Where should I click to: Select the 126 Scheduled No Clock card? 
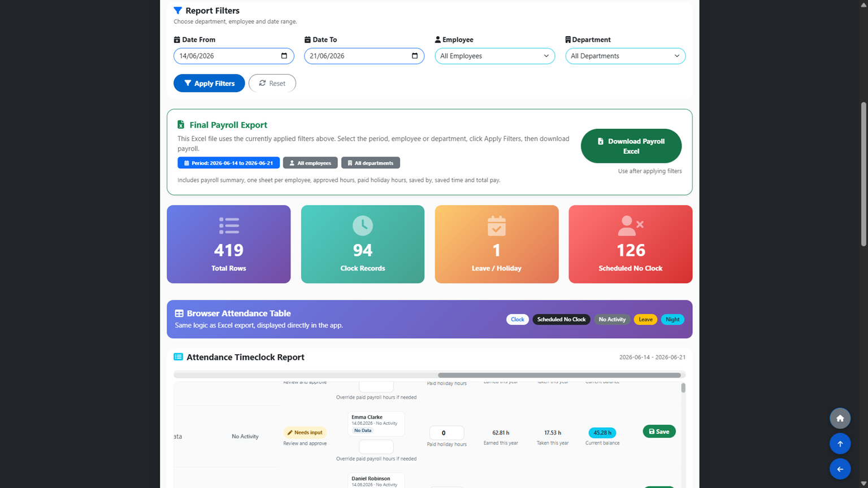coord(631,244)
